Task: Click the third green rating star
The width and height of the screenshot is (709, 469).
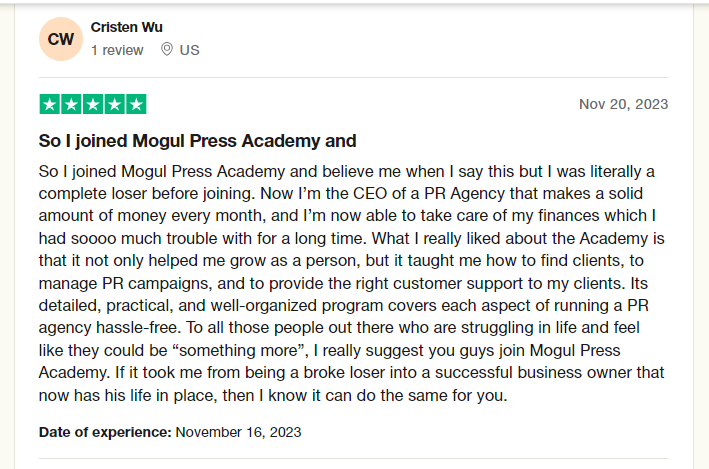Action: coord(93,104)
